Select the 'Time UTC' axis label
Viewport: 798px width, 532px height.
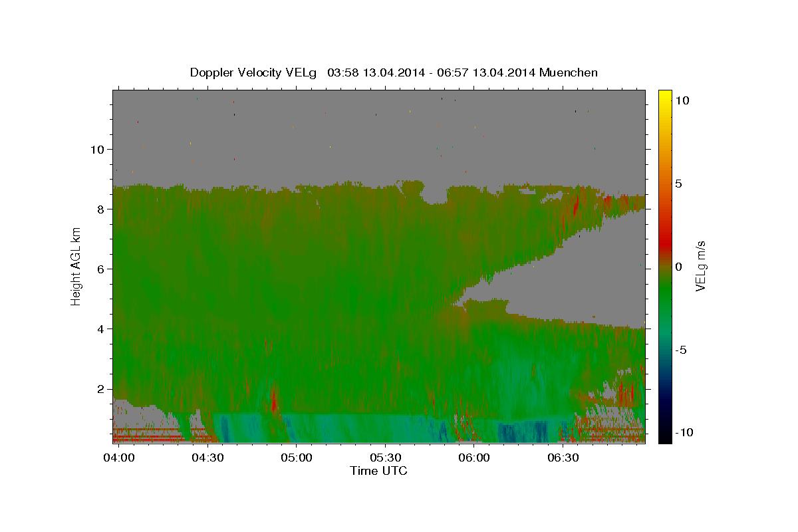[x=378, y=471]
